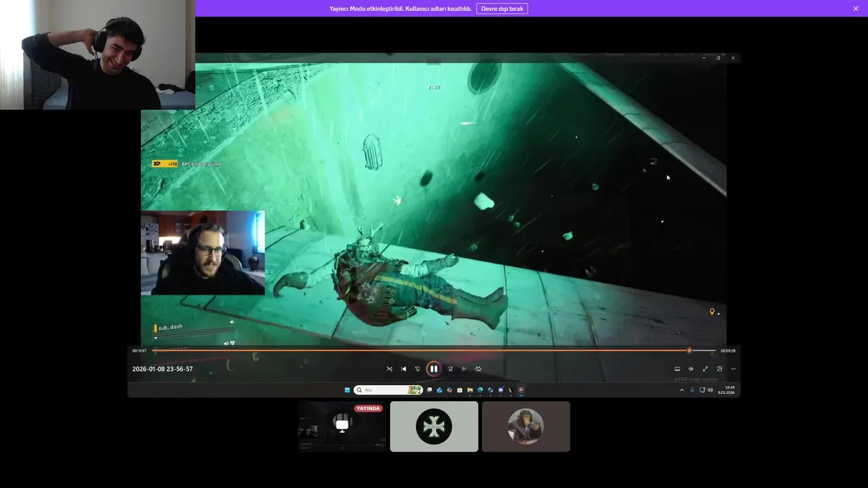Click the yellow XP notification badge
This screenshot has height=488, width=868.
coord(165,164)
